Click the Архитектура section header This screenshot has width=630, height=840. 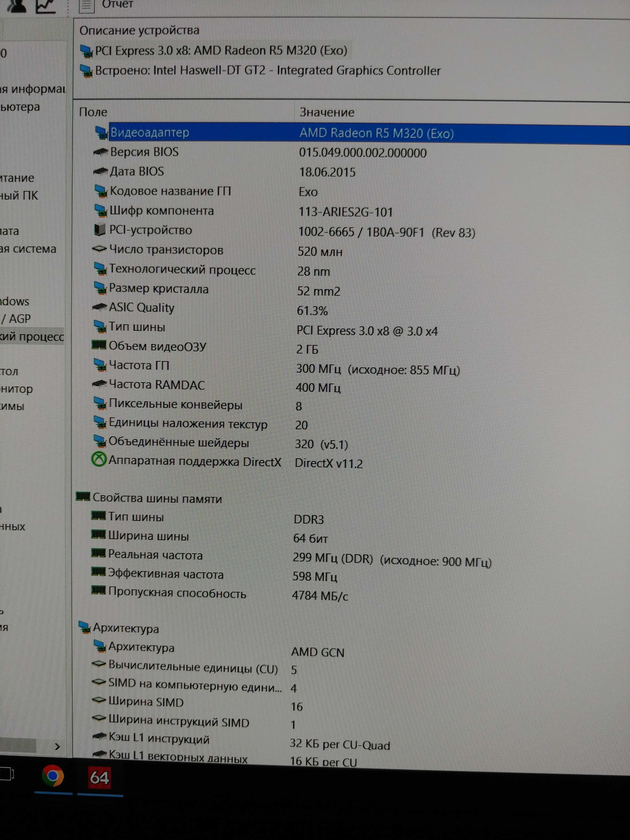(x=126, y=629)
